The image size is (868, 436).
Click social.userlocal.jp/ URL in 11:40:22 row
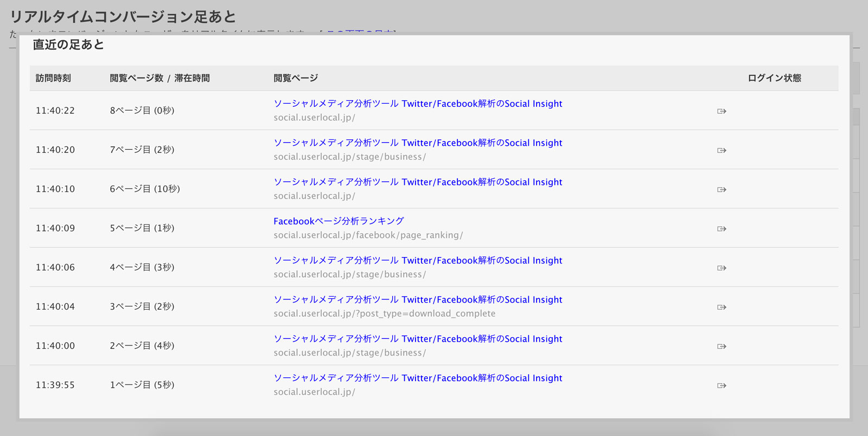coord(314,118)
